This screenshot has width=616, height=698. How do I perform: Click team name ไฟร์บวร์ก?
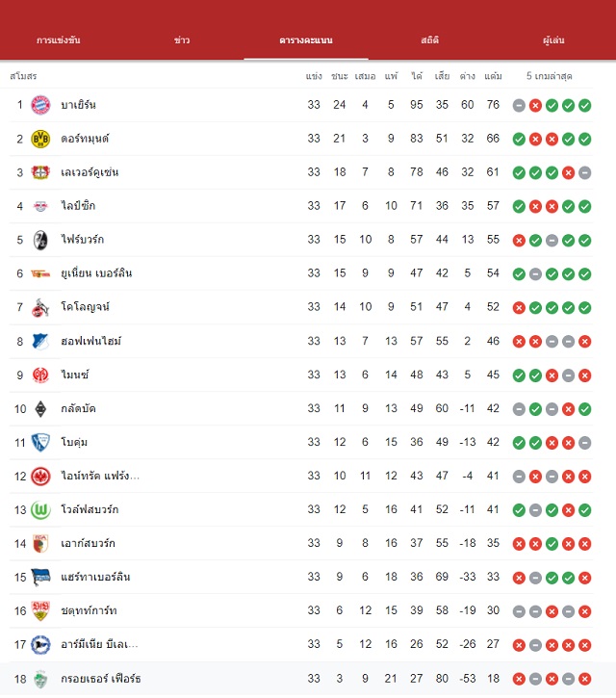coord(83,240)
